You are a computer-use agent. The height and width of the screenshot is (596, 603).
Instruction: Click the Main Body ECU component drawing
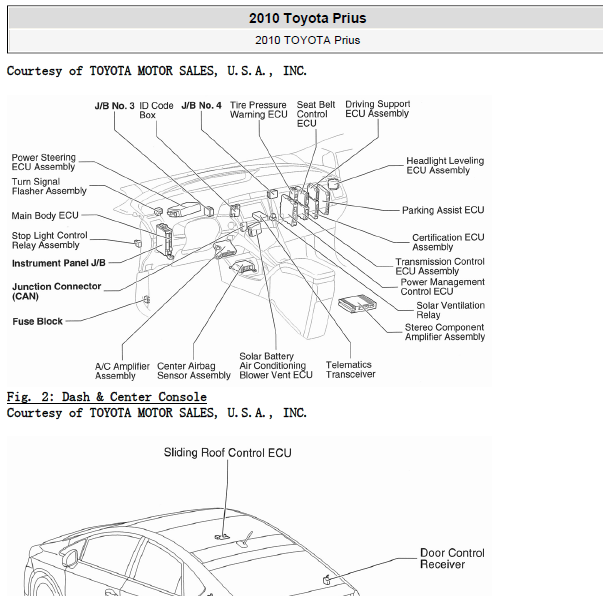165,240
